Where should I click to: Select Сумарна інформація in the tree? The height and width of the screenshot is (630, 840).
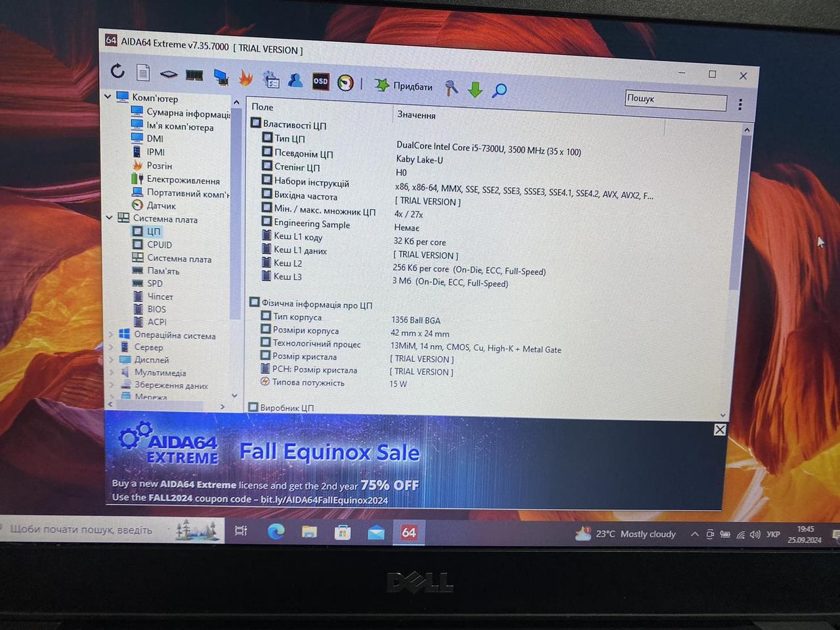tap(180, 113)
